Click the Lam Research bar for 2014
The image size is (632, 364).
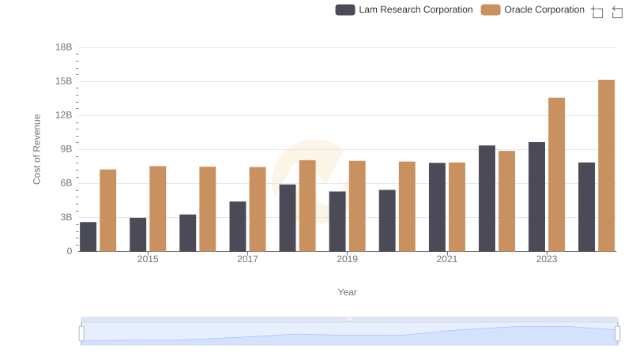click(88, 236)
